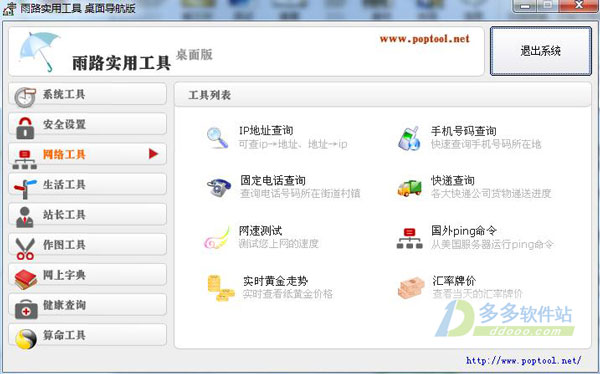This screenshot has height=374, width=600.
Task: Click the 算命工具 yin-yang icon
Action: click(x=26, y=339)
